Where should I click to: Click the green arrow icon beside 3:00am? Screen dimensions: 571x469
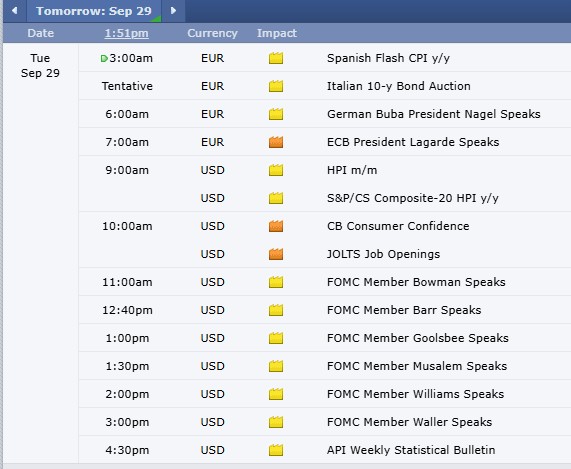pyautogui.click(x=104, y=58)
